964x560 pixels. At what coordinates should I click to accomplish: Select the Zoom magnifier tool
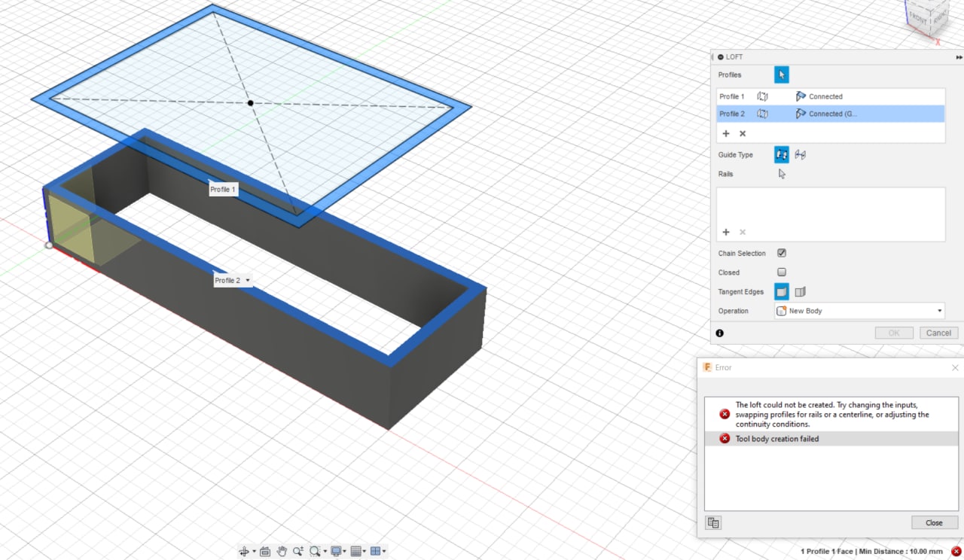coord(298,551)
